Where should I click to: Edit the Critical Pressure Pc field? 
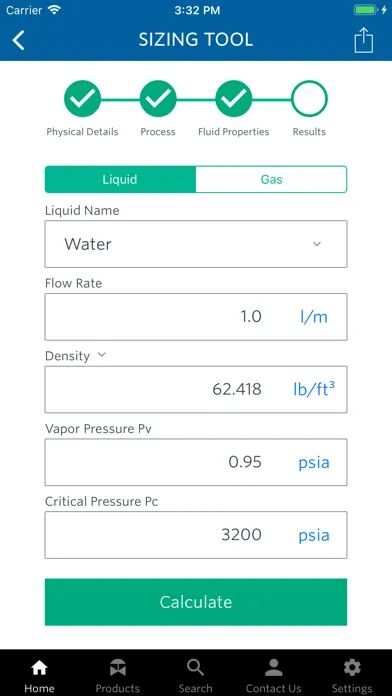click(x=196, y=535)
